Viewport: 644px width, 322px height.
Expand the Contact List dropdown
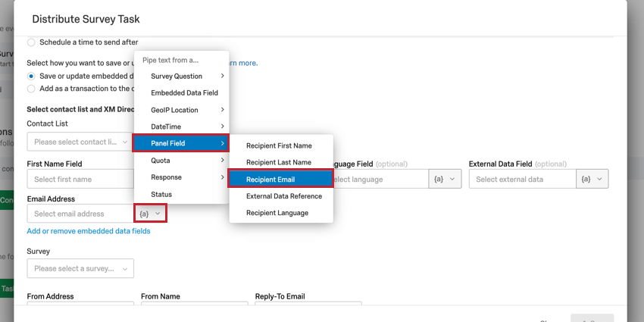[x=80, y=142]
